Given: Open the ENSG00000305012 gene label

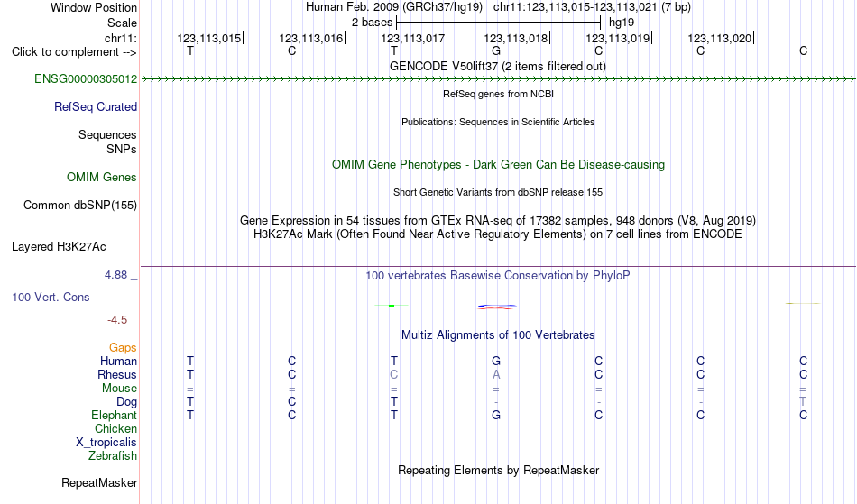Looking at the screenshot, I should 86,79.
